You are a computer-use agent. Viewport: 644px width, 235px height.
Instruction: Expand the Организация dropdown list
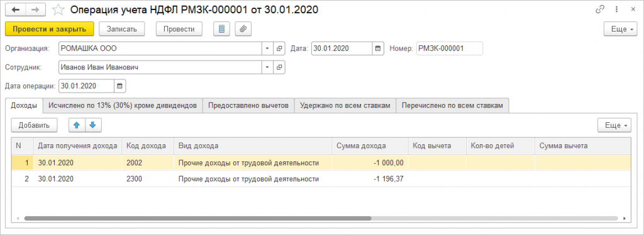point(268,49)
